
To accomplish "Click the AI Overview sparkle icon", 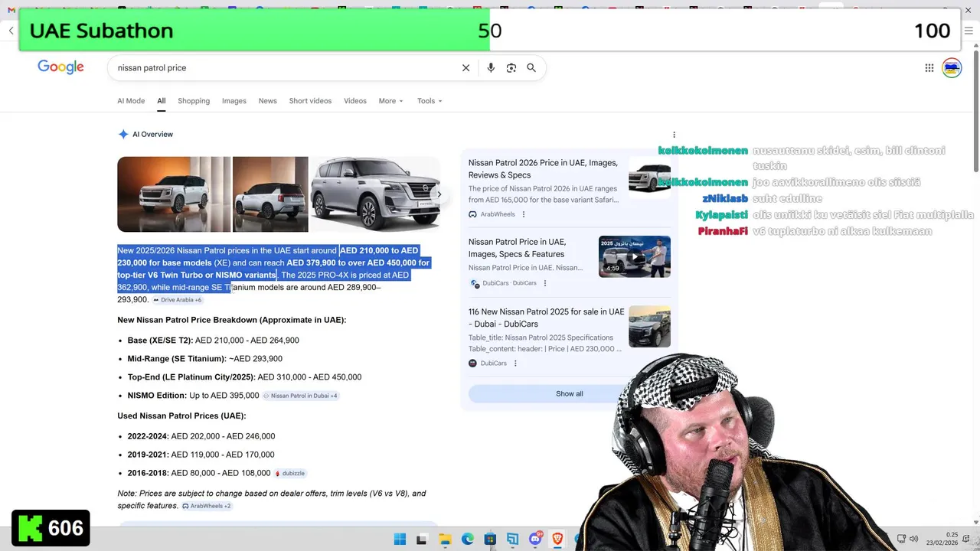I will [x=123, y=135].
